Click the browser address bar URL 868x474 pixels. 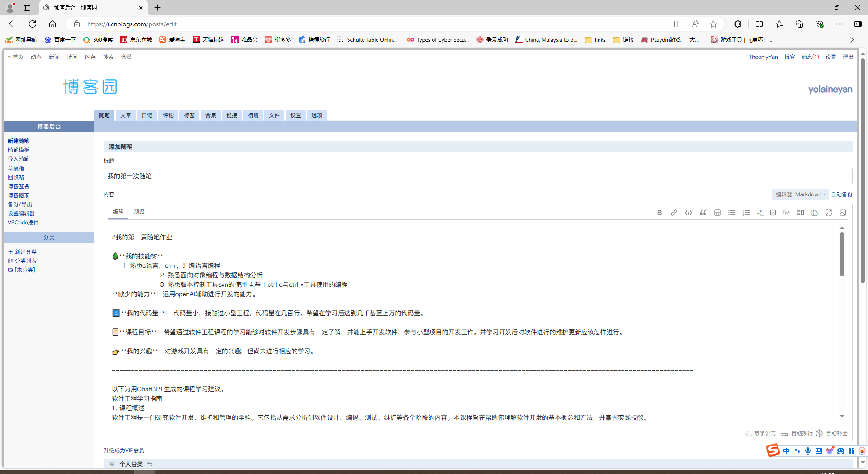click(132, 24)
